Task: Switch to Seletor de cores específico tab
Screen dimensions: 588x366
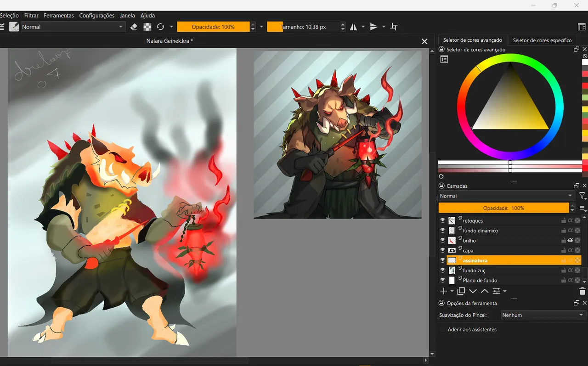Action: point(542,40)
